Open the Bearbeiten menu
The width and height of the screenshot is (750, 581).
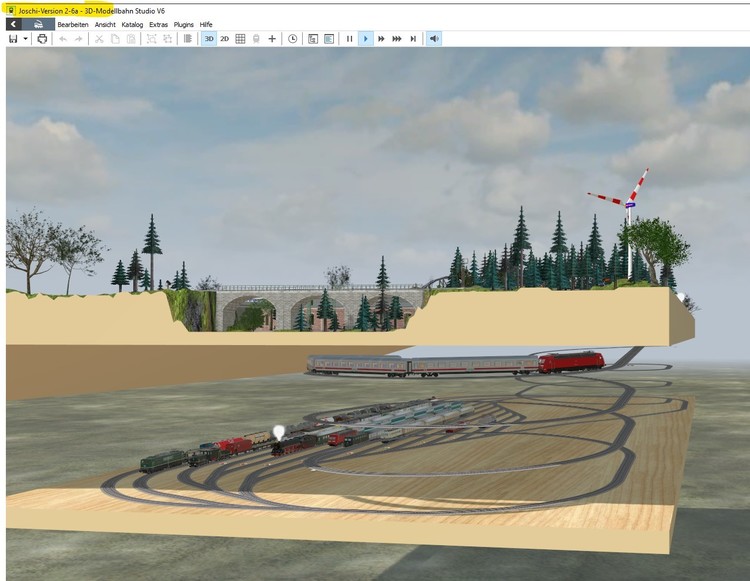73,24
